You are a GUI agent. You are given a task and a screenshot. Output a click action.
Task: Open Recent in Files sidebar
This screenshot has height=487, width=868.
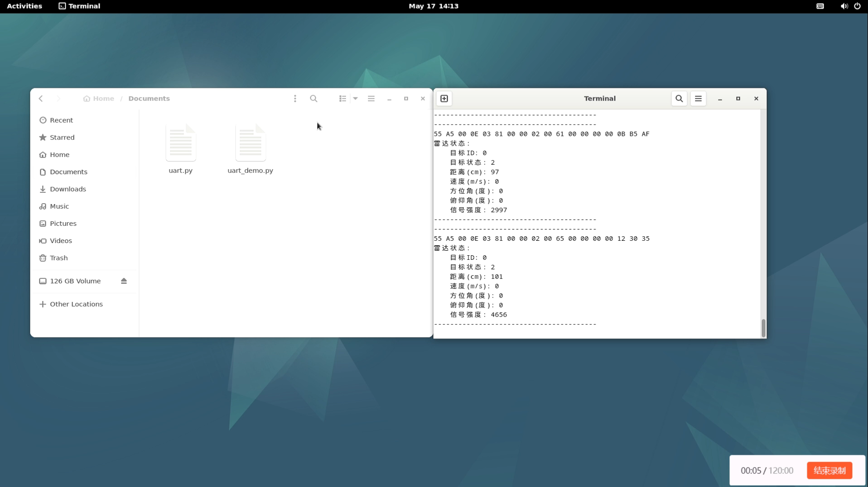84,120
